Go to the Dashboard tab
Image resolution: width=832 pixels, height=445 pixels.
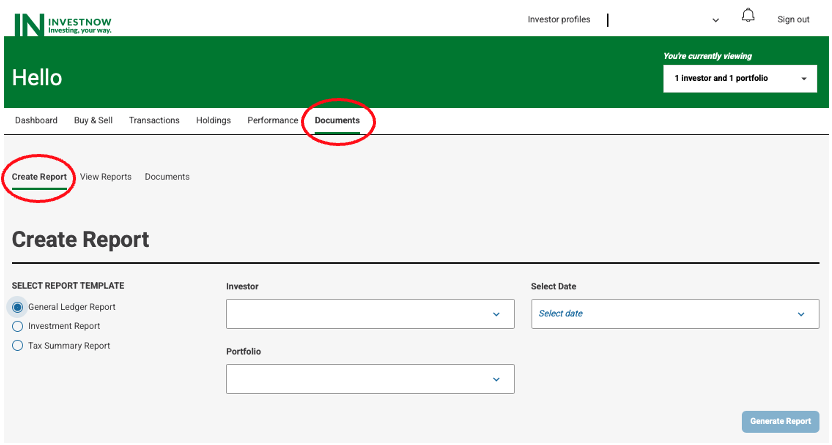[36, 120]
